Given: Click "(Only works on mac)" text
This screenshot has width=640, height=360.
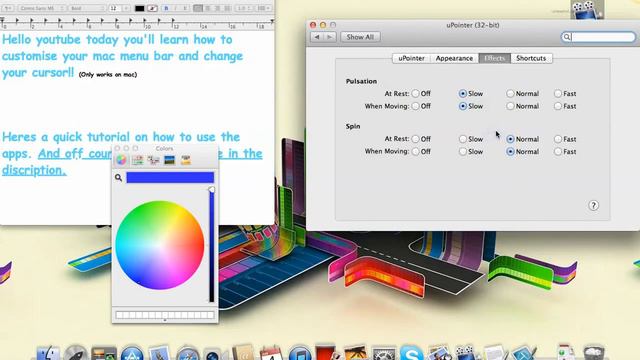Looking at the screenshot, I should [x=108, y=75].
